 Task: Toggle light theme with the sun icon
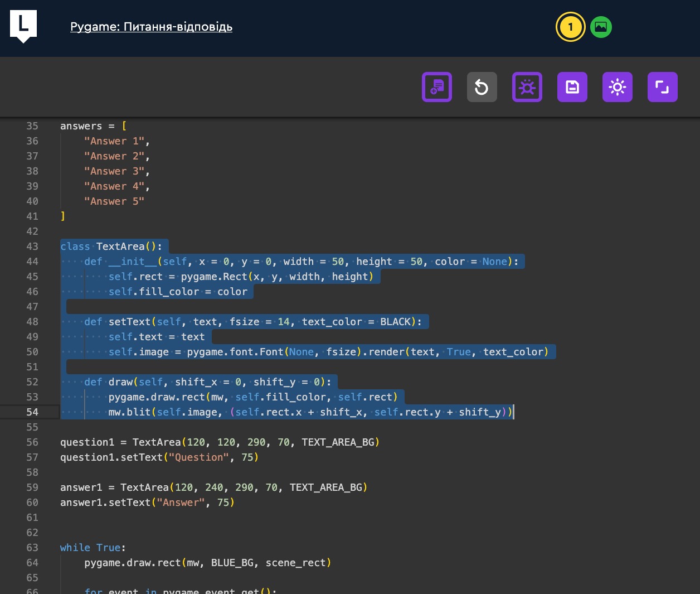[617, 87]
